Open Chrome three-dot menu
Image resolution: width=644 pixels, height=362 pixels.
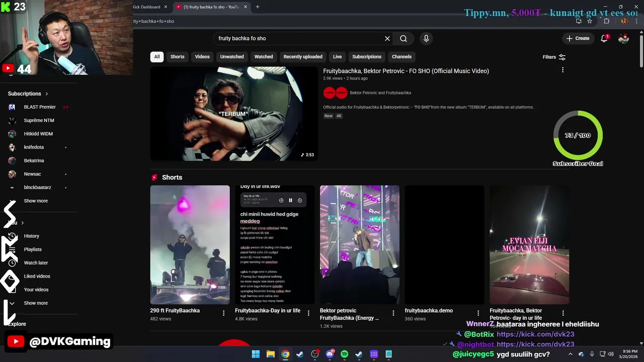[636, 21]
